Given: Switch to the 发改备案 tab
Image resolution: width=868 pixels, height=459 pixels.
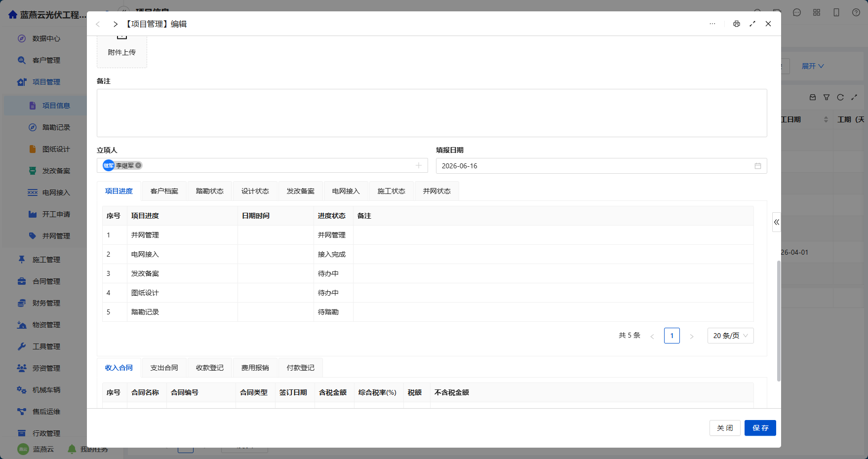Looking at the screenshot, I should [x=301, y=191].
